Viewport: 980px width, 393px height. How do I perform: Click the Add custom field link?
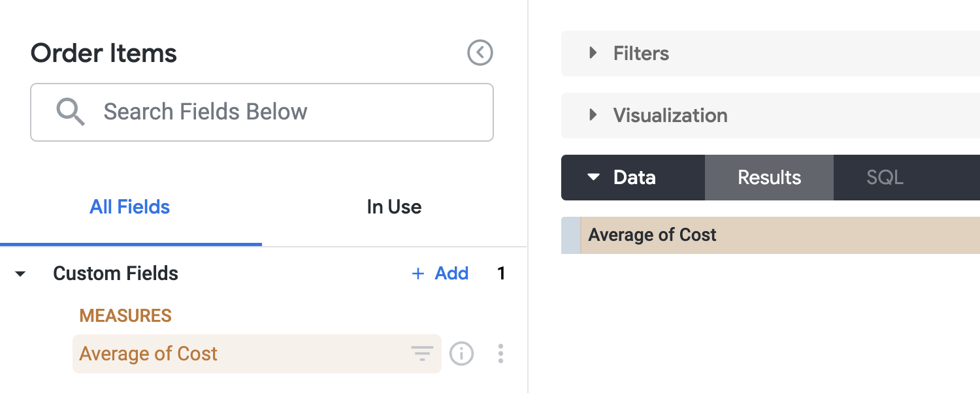pyautogui.click(x=440, y=274)
